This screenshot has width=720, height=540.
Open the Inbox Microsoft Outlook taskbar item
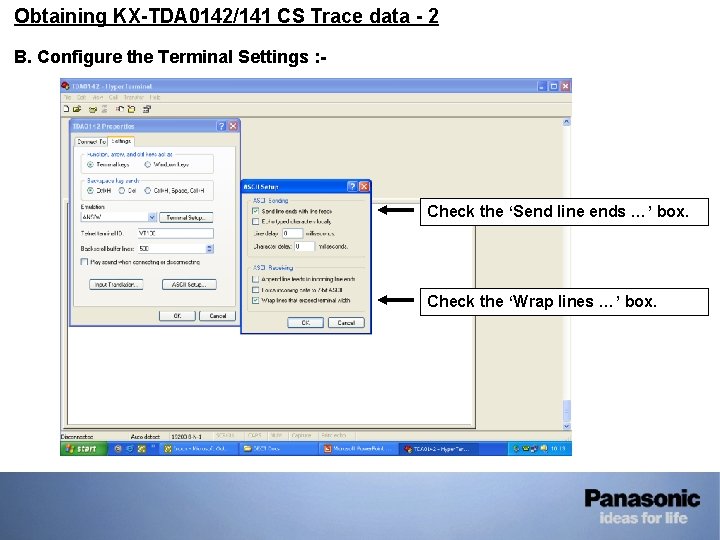point(198,449)
